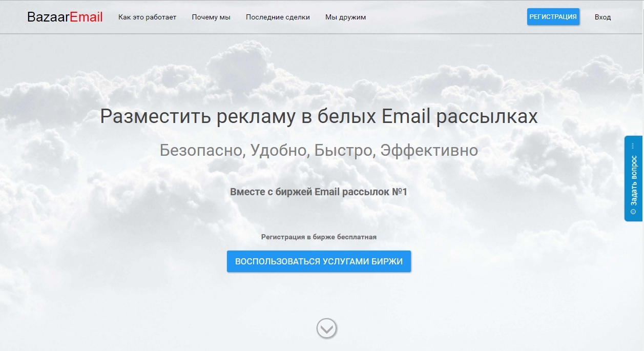Click the red 'Email' part of the logo
644x351 pixels.
pos(86,17)
